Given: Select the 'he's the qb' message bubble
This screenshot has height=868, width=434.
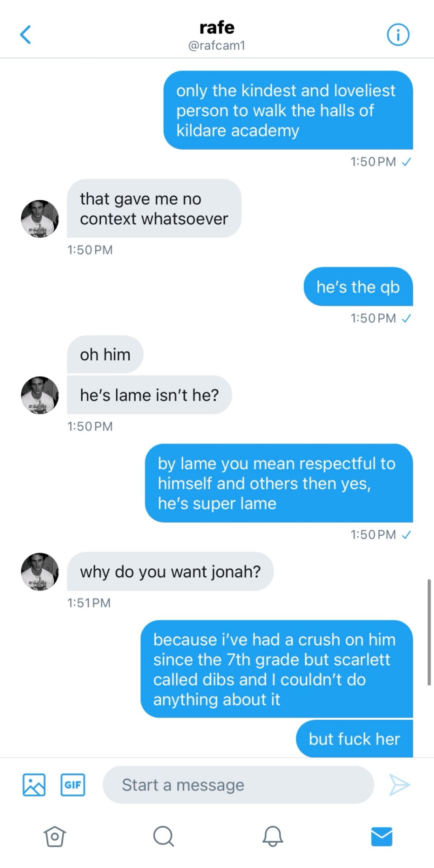Looking at the screenshot, I should (x=358, y=287).
